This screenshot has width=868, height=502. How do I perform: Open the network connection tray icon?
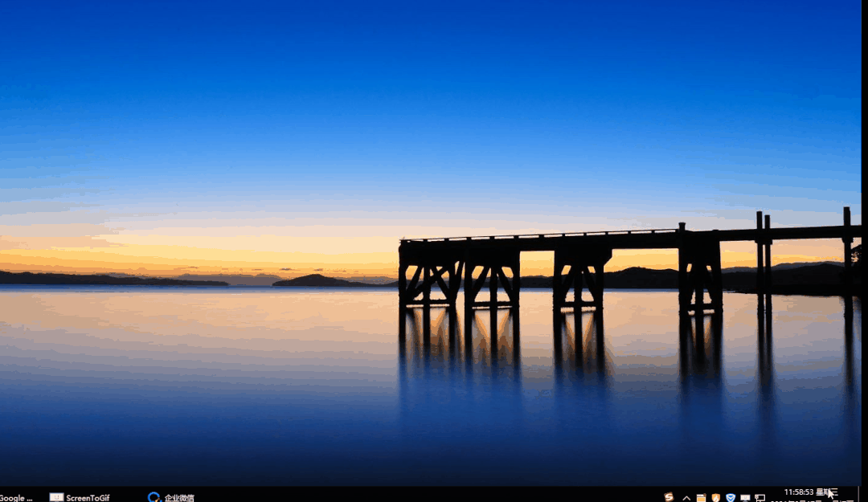pyautogui.click(x=759, y=498)
